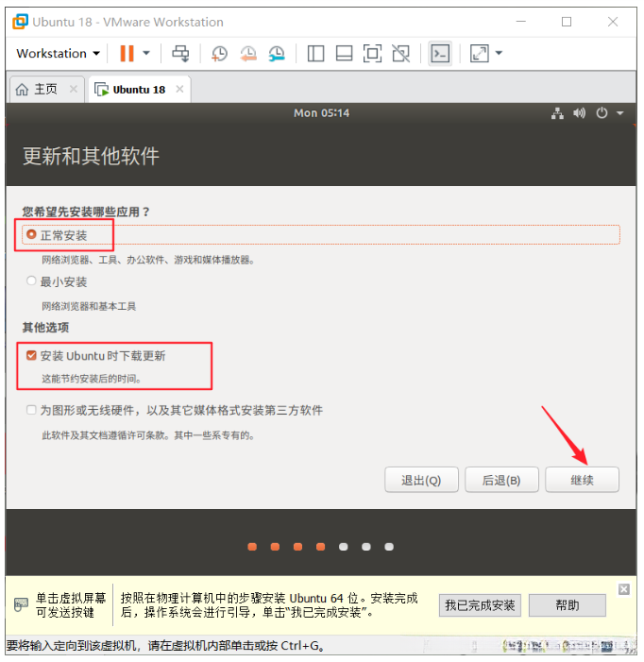This screenshot has width=644, height=662.
Task: Click the Mon 05:14 clock
Action: (322, 113)
